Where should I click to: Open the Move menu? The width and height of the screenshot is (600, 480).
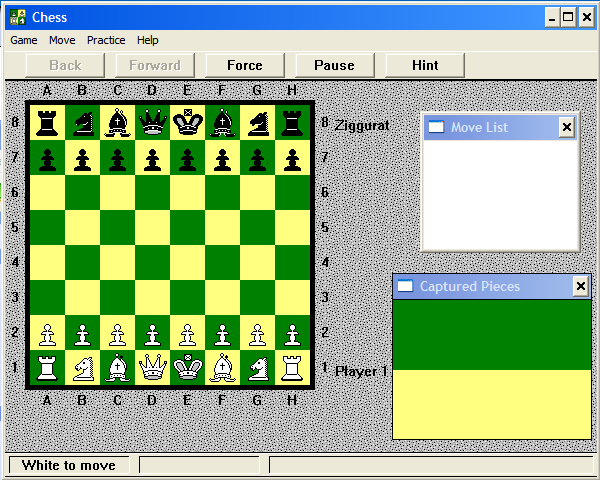click(62, 40)
